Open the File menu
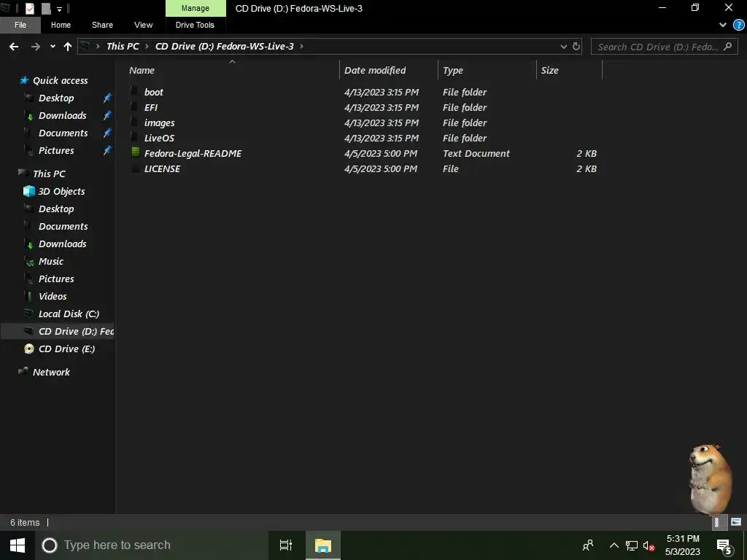The width and height of the screenshot is (747, 560). (x=20, y=25)
